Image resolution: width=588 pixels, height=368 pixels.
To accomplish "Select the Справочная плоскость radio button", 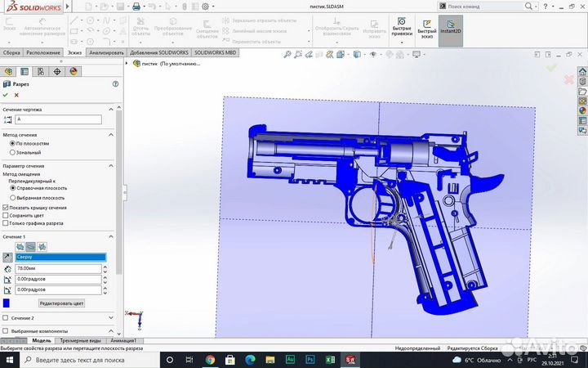I will pos(12,188).
